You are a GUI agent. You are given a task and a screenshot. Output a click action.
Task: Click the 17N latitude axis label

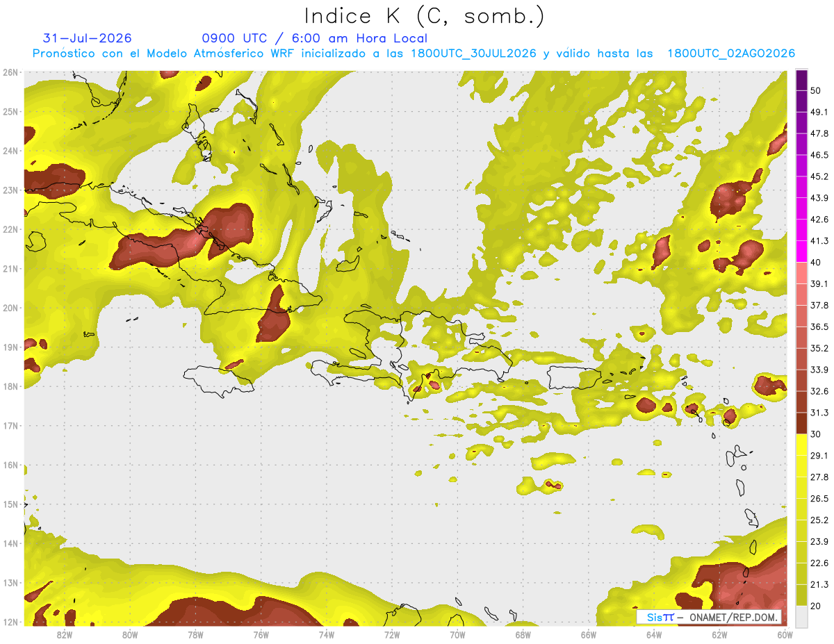tap(10, 425)
